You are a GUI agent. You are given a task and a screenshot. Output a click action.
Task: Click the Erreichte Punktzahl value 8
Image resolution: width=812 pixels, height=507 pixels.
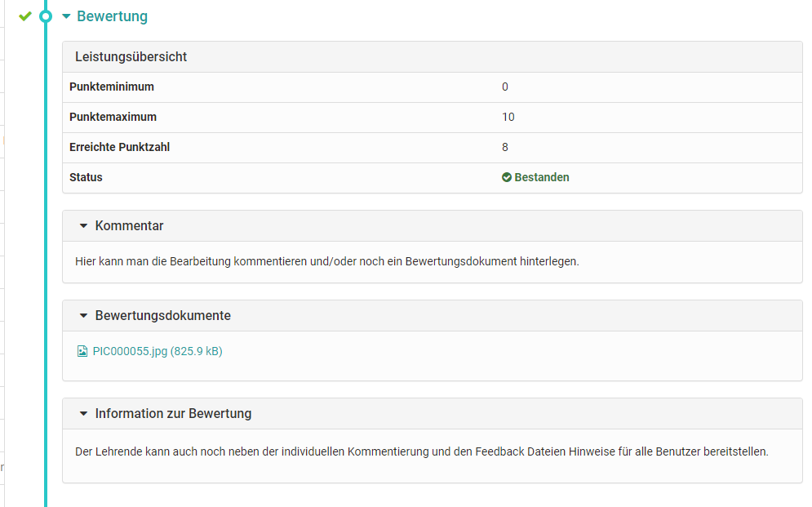click(505, 147)
